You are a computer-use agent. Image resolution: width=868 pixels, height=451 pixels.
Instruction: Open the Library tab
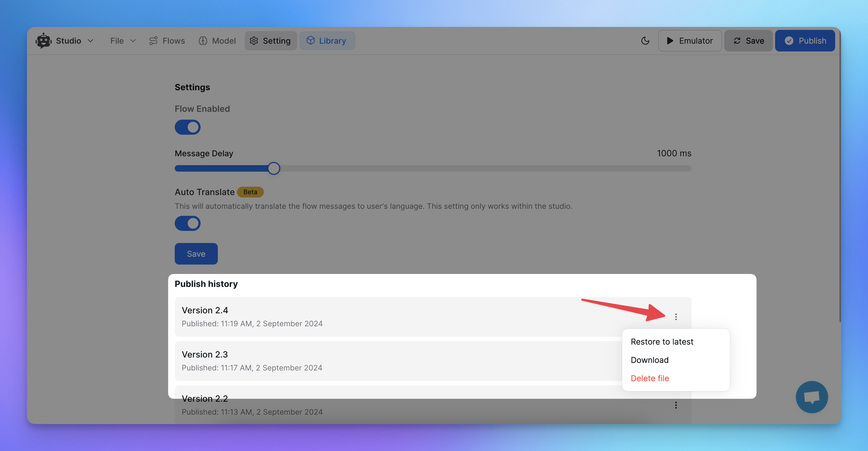tap(327, 41)
